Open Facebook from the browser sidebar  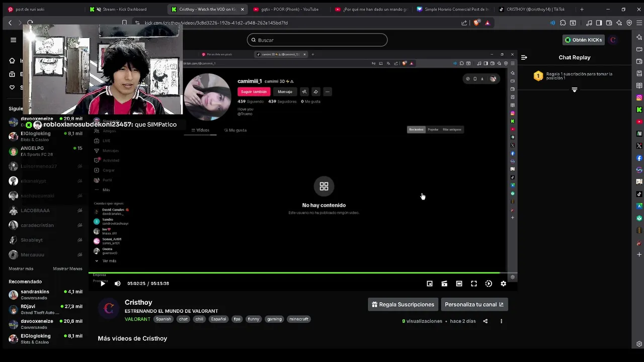(639, 158)
